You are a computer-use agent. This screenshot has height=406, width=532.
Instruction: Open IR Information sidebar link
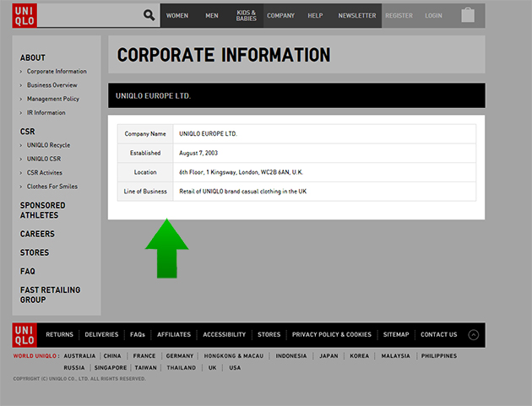(x=46, y=112)
